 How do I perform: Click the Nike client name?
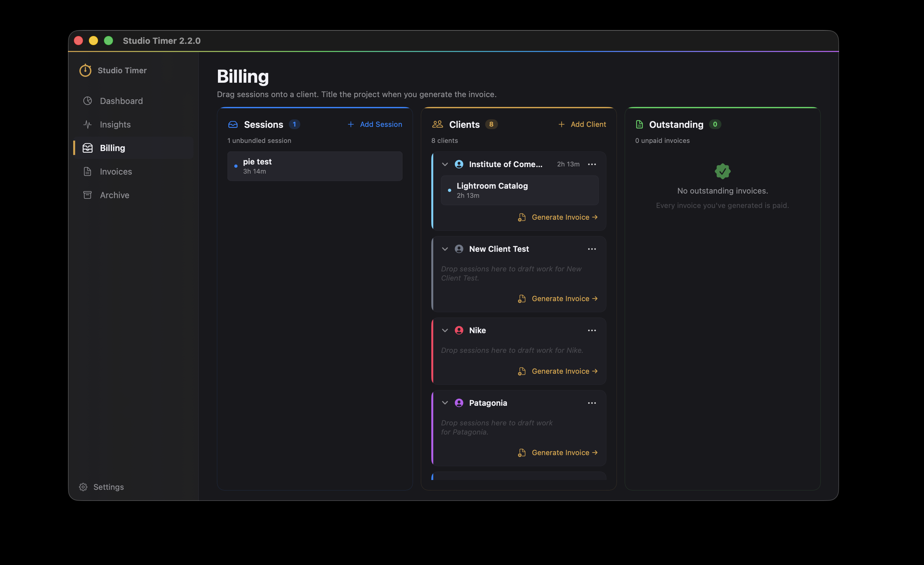coord(477,331)
